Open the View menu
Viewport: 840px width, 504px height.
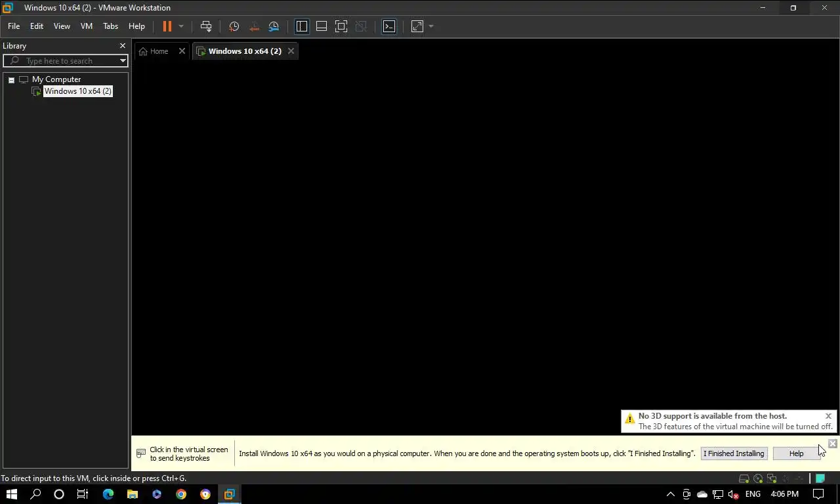[62, 26]
